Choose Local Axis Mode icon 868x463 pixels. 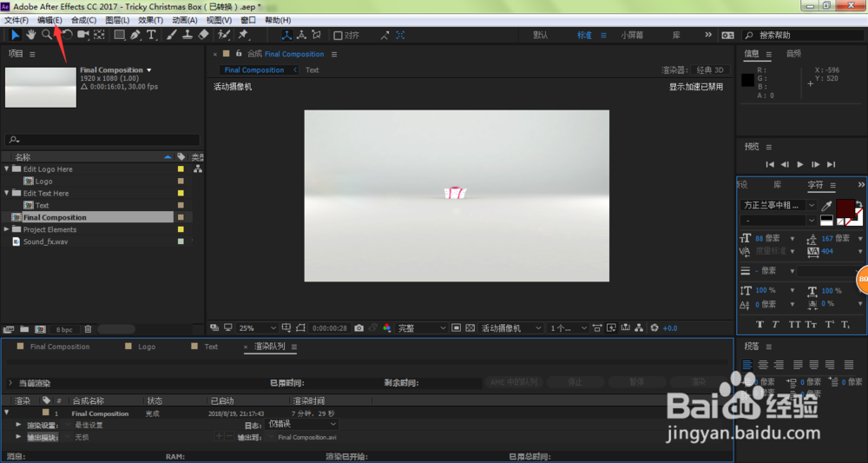pyautogui.click(x=286, y=35)
